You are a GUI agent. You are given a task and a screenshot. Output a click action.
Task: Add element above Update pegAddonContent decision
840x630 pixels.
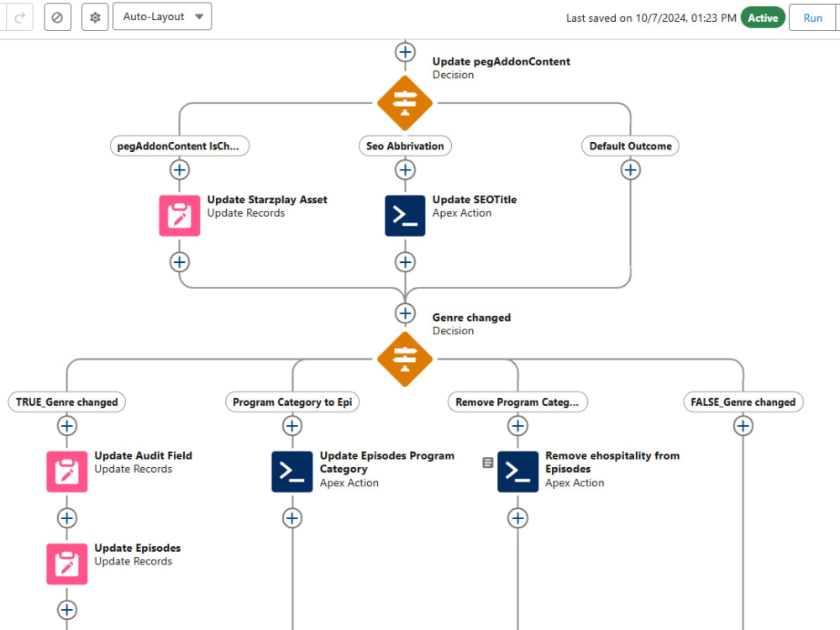coord(405,52)
